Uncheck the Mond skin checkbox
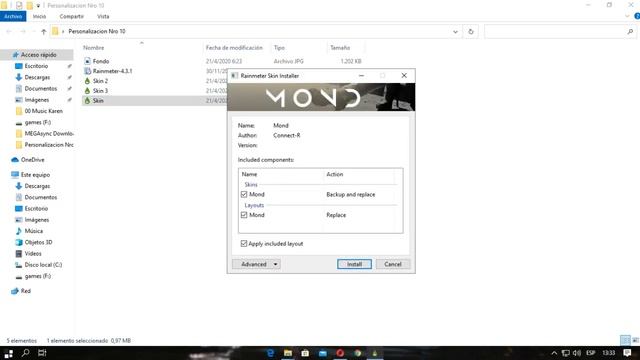 244,194
